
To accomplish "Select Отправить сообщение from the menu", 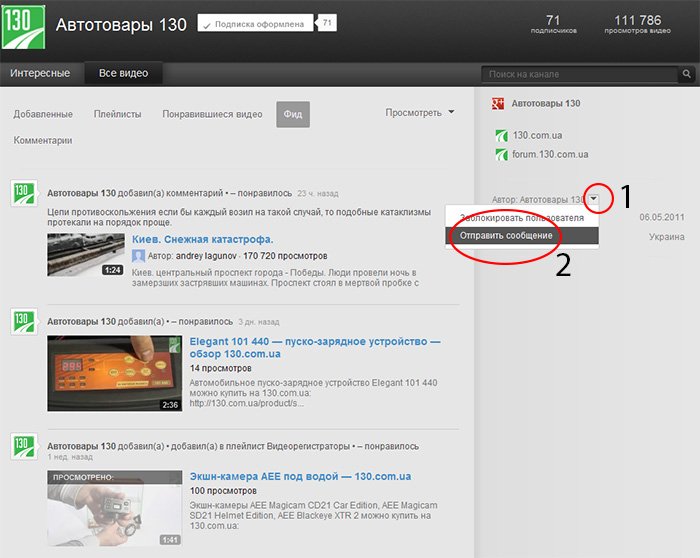I will point(522,236).
